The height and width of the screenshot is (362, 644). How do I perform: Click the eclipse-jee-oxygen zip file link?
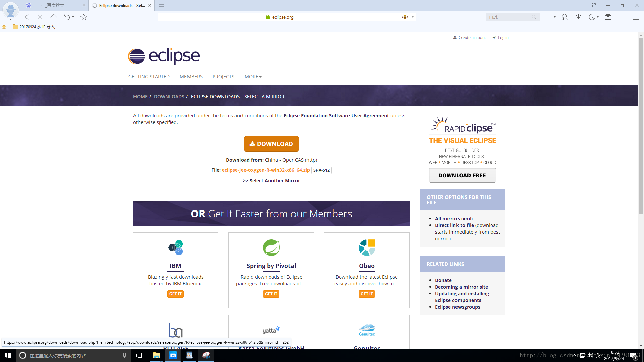(x=266, y=170)
